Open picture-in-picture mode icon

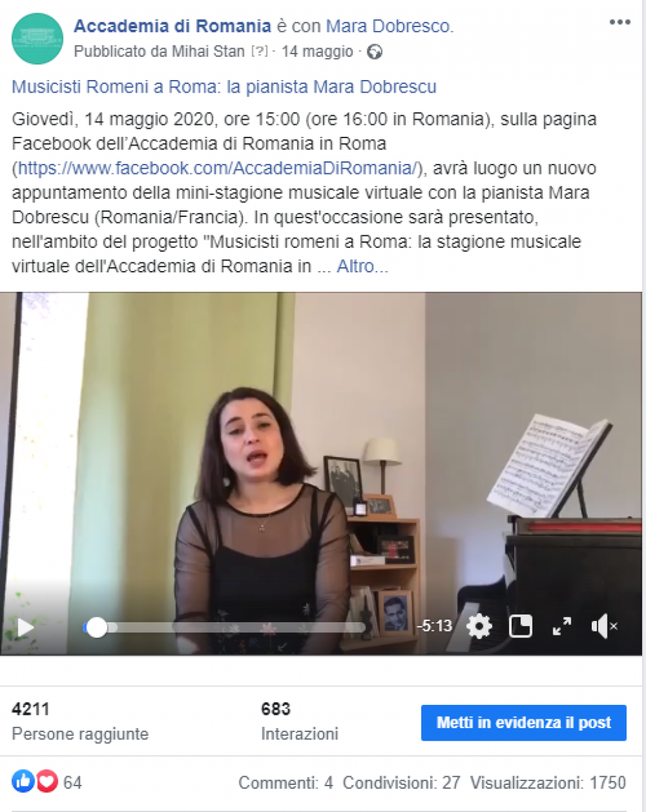(x=520, y=626)
